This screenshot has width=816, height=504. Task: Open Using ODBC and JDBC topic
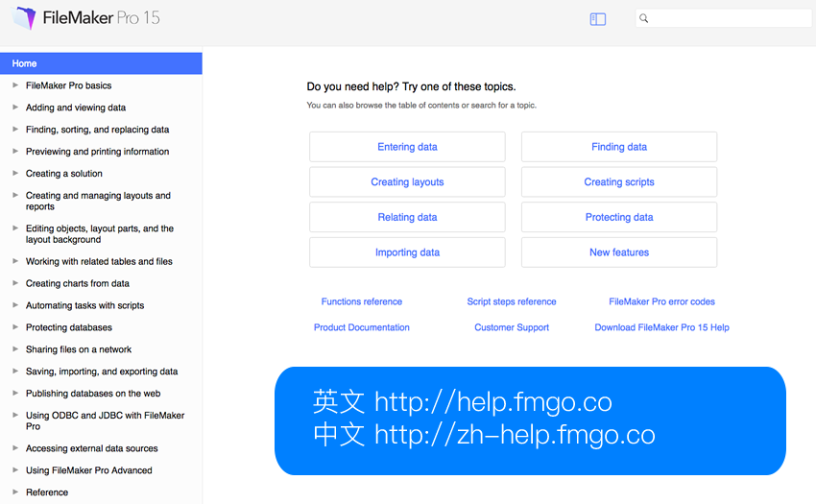coord(106,420)
